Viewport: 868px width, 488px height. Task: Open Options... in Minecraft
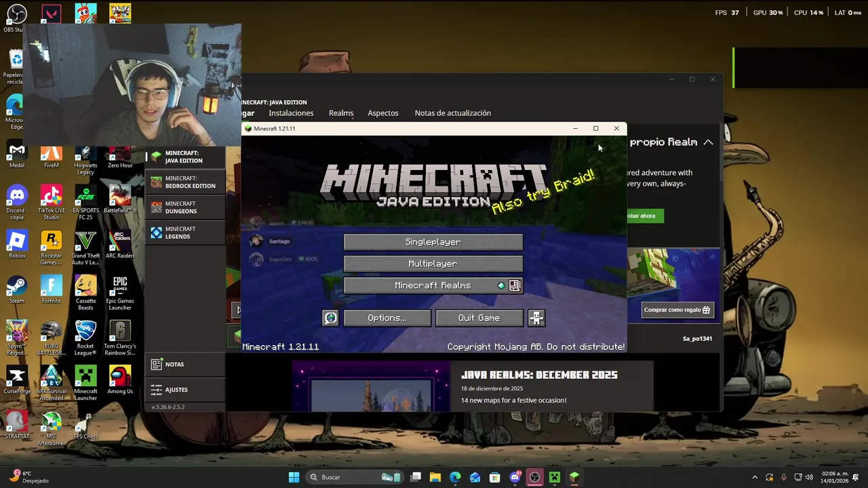[x=387, y=318]
